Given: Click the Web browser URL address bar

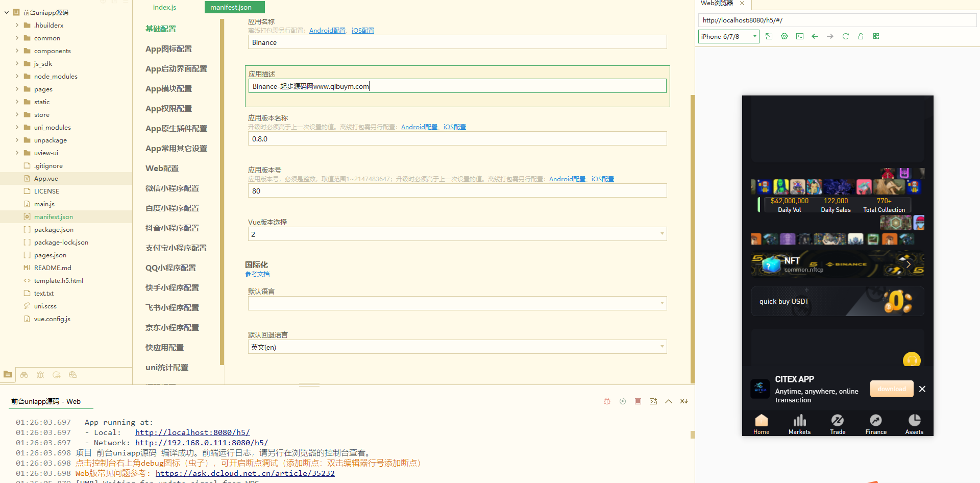Looking at the screenshot, I should click(x=837, y=20).
